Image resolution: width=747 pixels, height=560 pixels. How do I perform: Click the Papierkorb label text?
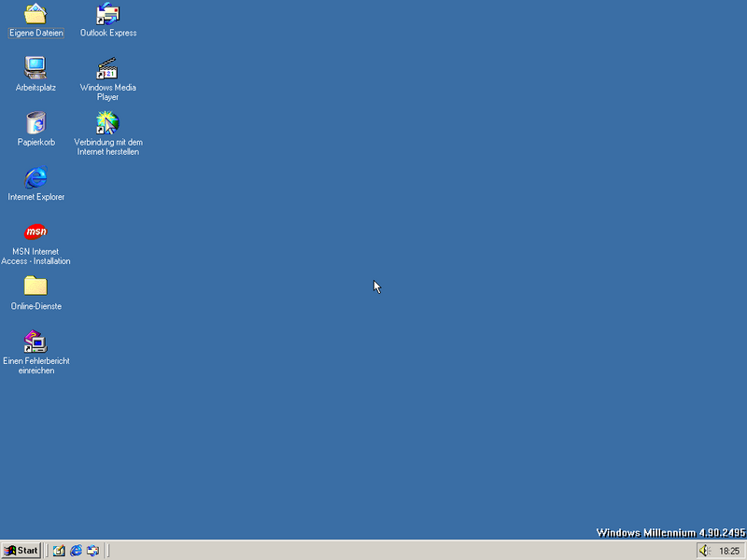click(36, 142)
